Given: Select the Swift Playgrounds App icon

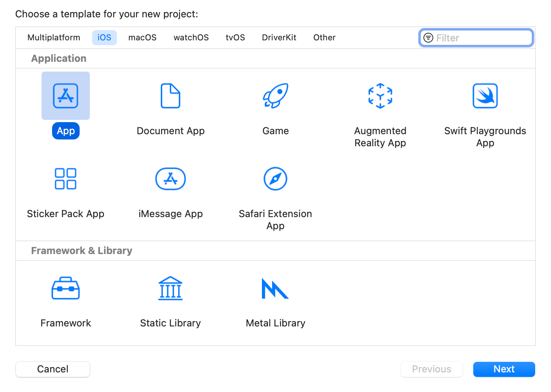Looking at the screenshot, I should click(x=485, y=96).
